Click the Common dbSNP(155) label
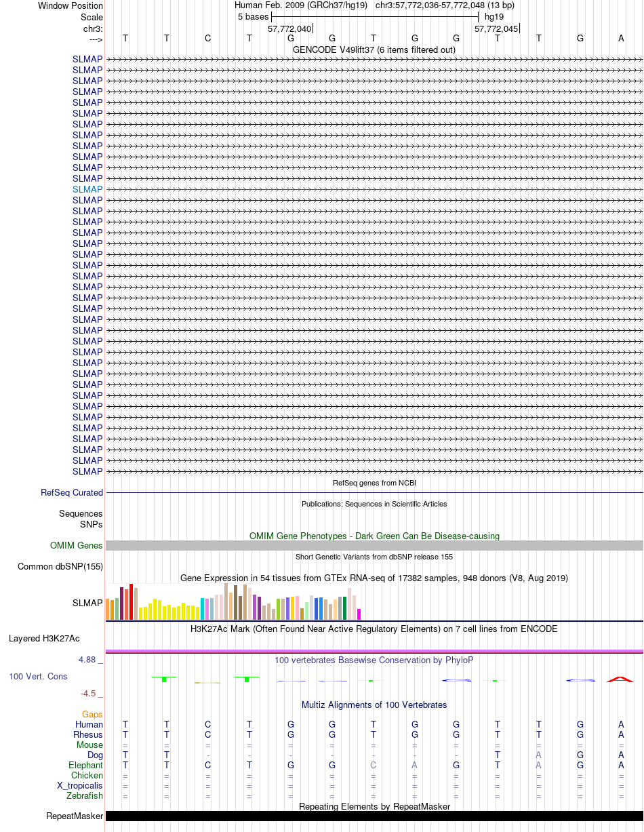Screen dimensions: 644x832 pyautogui.click(x=60, y=566)
